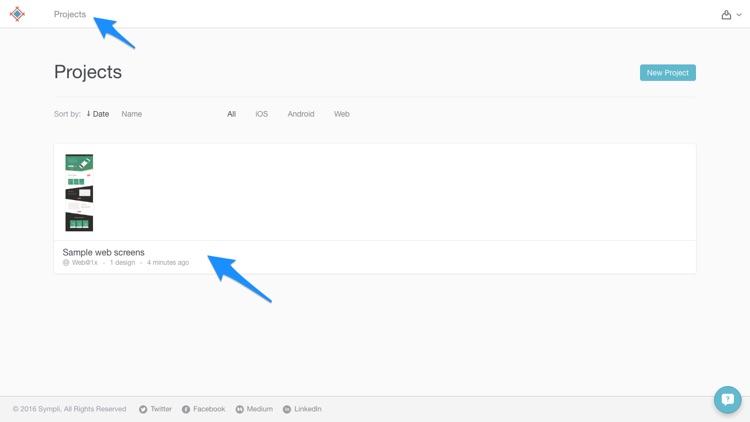Open the Sample web screens thumbnail
The image size is (750, 422).
[x=79, y=193]
